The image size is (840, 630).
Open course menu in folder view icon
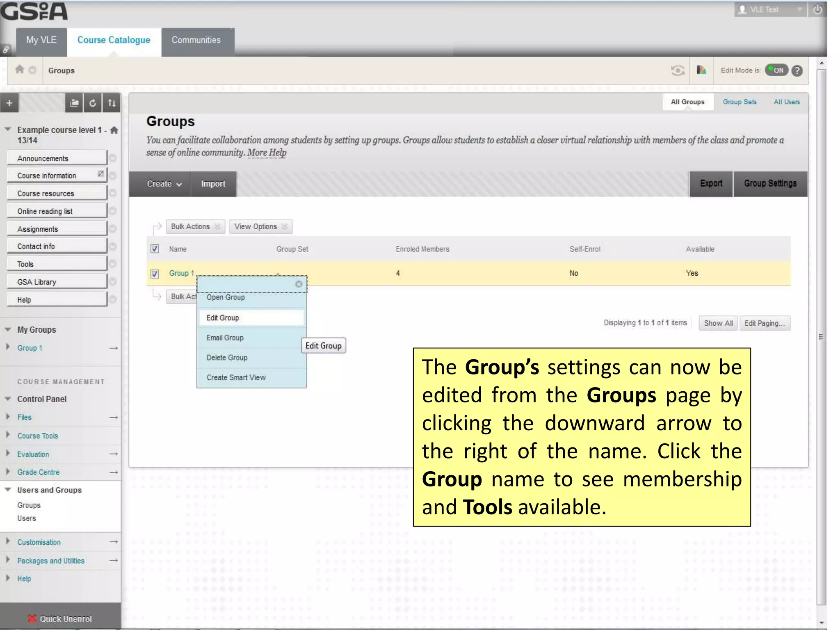(74, 103)
